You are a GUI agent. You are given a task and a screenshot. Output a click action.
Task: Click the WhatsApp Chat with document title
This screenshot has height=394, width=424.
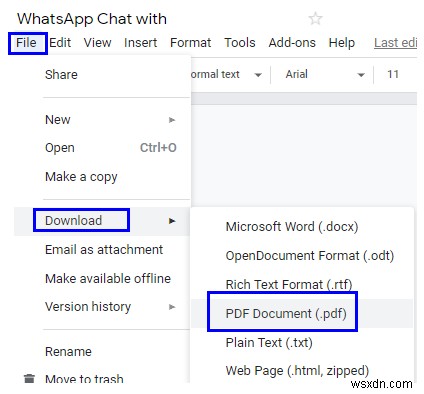pos(92,19)
